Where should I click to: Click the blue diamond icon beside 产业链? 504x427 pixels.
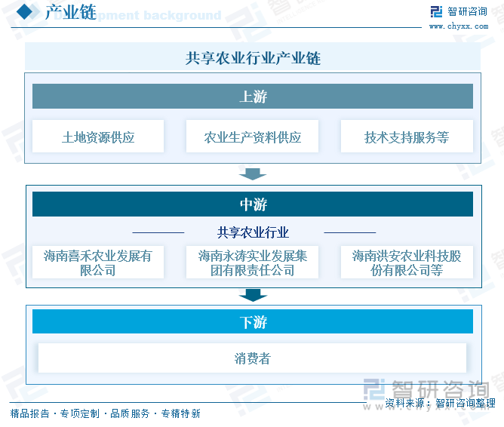24,12
